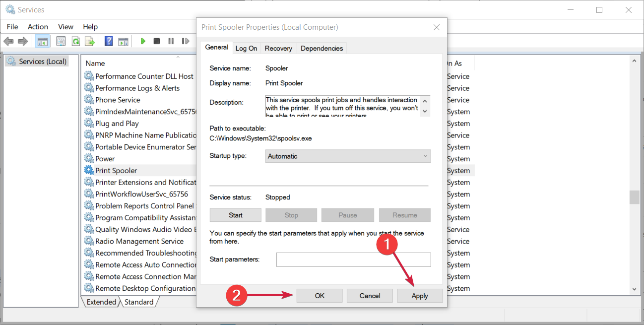Click the gear icon beside Remote Desktop Configuration
The width and height of the screenshot is (644, 325).
(x=89, y=288)
